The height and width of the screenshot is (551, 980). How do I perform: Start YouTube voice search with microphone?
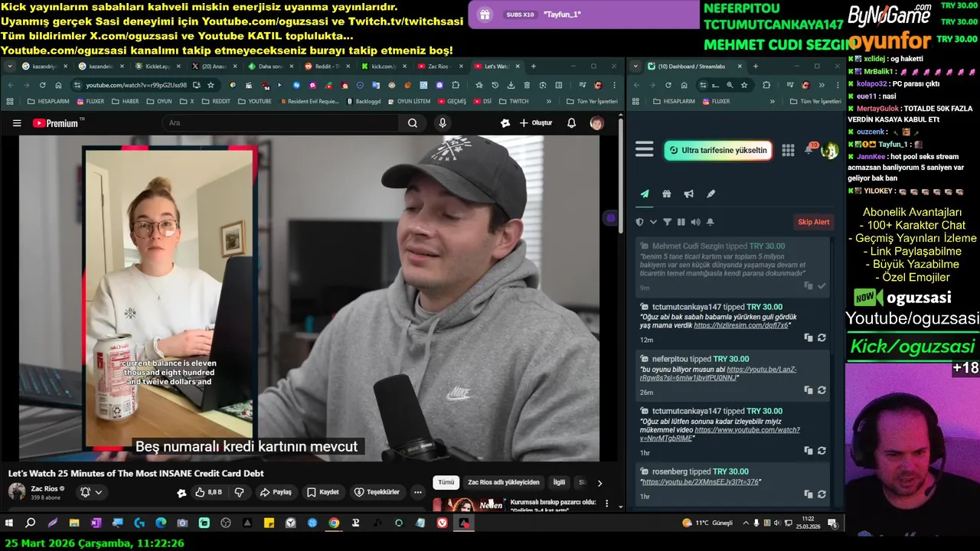click(443, 123)
